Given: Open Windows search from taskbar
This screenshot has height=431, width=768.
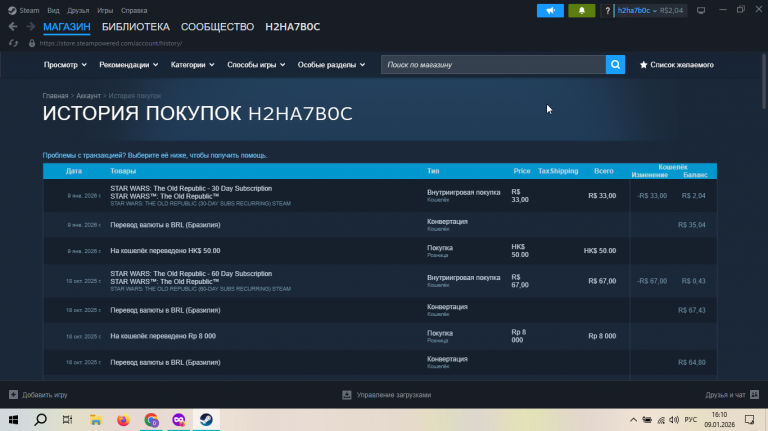Looking at the screenshot, I should (x=41, y=420).
